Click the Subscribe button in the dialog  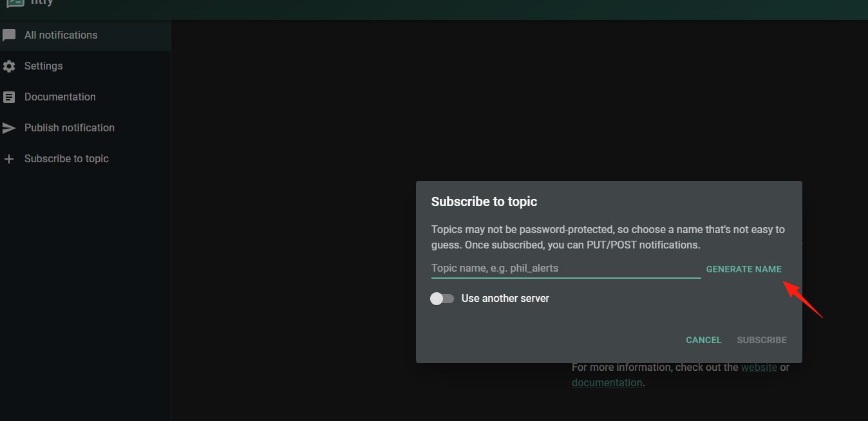[x=762, y=340]
